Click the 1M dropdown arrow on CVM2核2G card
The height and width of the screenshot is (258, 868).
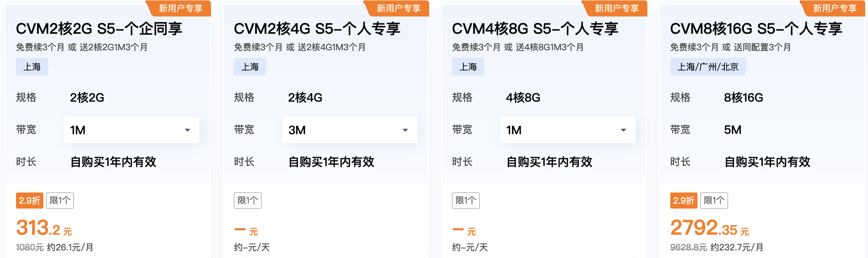(x=187, y=130)
